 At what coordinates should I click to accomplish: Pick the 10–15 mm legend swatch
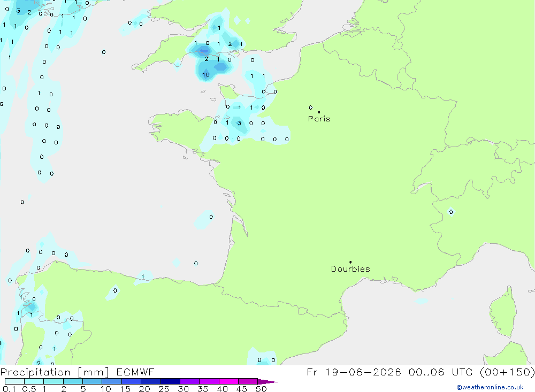[x=112, y=381]
